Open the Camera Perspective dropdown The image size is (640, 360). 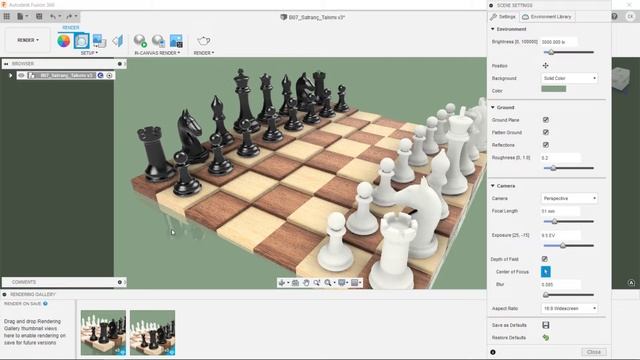[569, 198]
